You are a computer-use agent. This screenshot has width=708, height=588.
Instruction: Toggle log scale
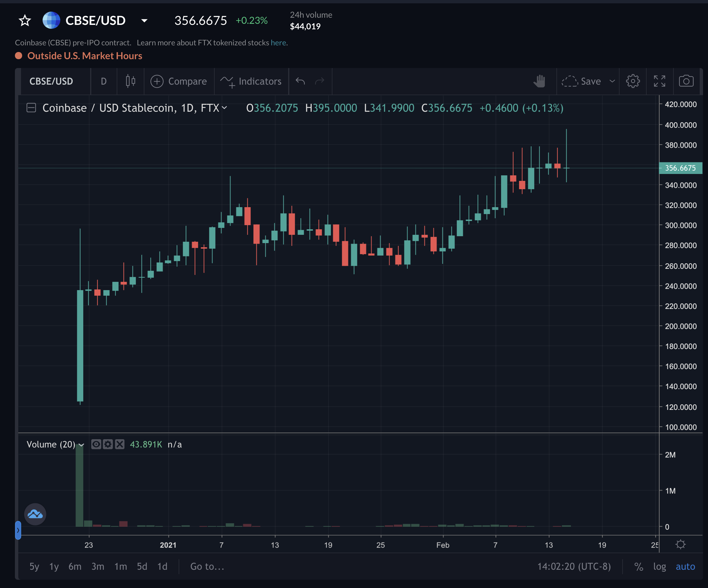tap(659, 566)
